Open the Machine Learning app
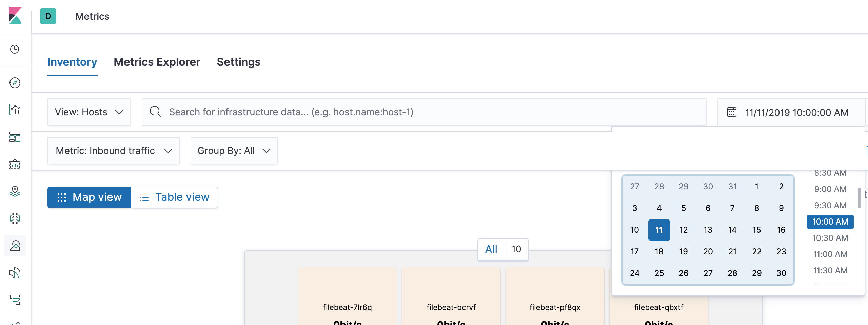Screen dimensions: 868x325 pyautogui.click(x=15, y=219)
